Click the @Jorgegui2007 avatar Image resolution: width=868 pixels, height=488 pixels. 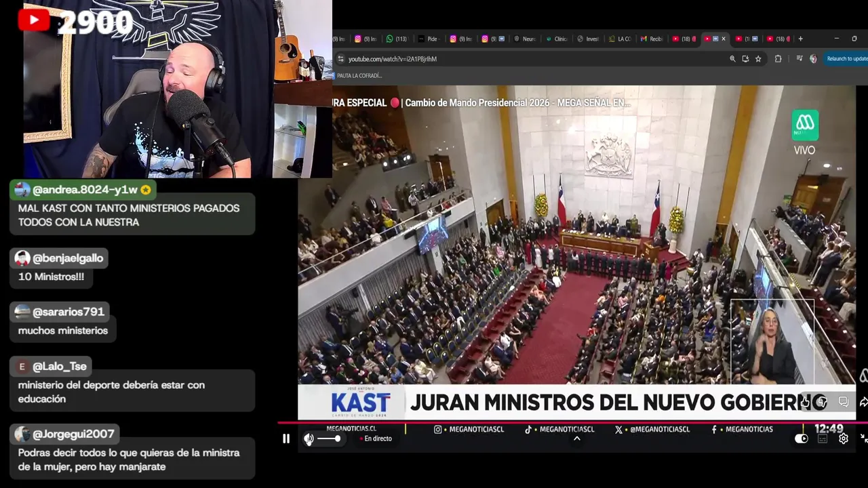tap(22, 434)
